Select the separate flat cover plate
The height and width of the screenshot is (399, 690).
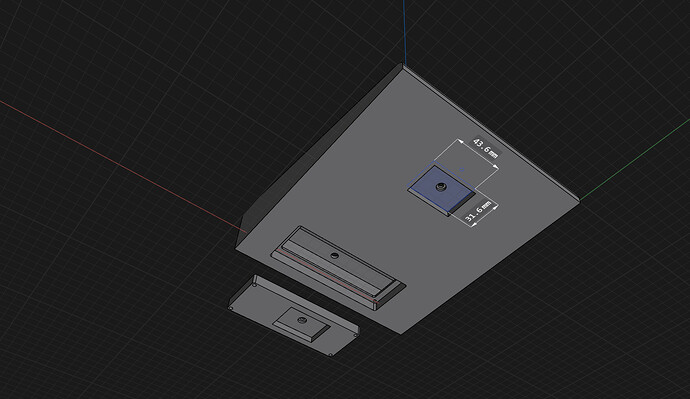coord(294,315)
